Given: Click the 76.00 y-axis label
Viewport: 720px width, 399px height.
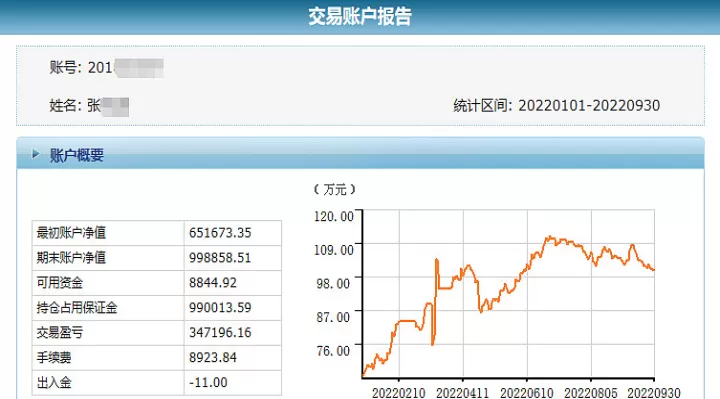Looking at the screenshot, I should pyautogui.click(x=333, y=351).
